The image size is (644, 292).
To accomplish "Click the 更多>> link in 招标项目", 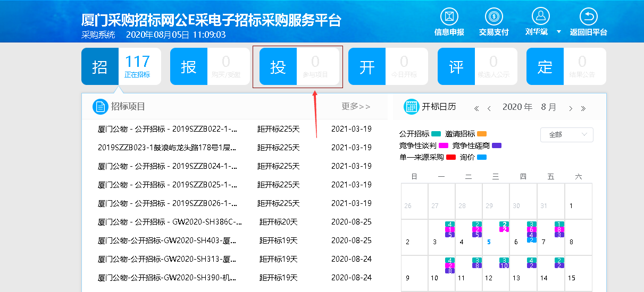I will click(356, 107).
